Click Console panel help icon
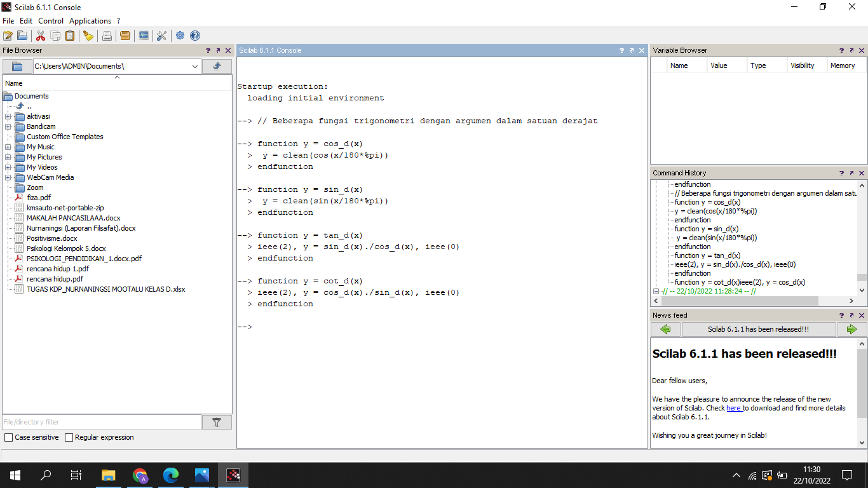Screen dimensions: 868x488 tap(622, 50)
